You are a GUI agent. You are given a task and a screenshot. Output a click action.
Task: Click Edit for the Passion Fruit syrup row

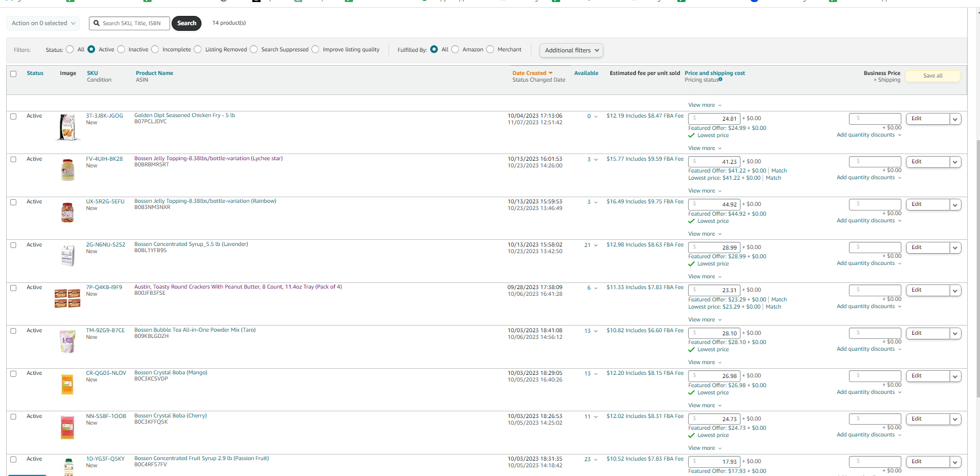pyautogui.click(x=927, y=462)
